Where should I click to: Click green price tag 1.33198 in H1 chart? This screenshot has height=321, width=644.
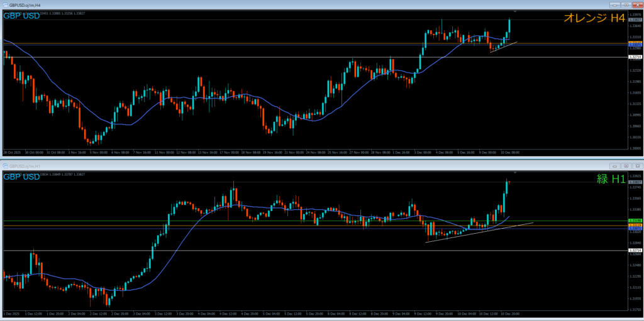[635, 221]
